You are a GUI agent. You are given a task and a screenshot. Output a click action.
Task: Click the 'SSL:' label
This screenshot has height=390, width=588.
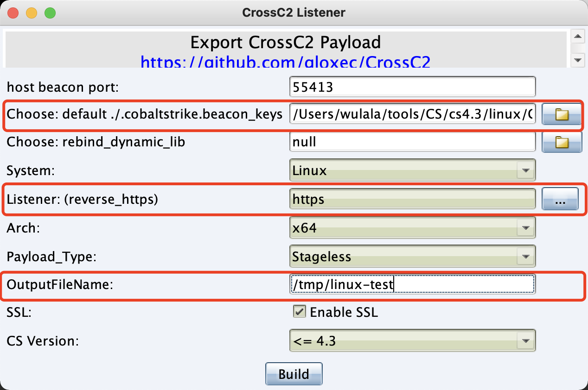pyautogui.click(x=19, y=313)
